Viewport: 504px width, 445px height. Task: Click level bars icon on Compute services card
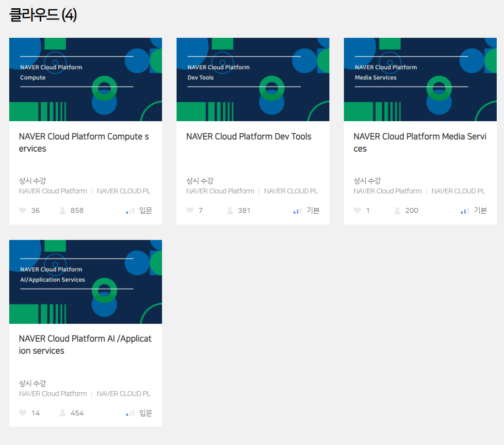(x=130, y=211)
